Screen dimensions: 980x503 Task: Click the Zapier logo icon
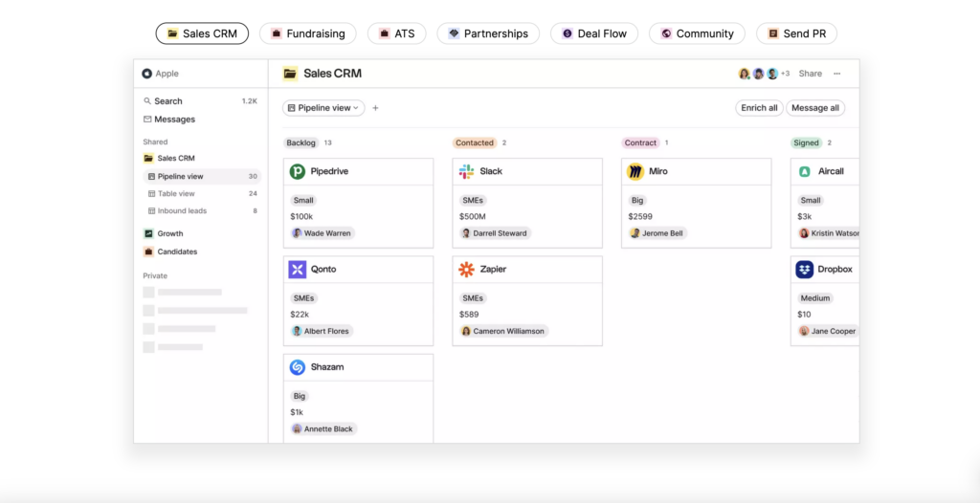coord(466,270)
